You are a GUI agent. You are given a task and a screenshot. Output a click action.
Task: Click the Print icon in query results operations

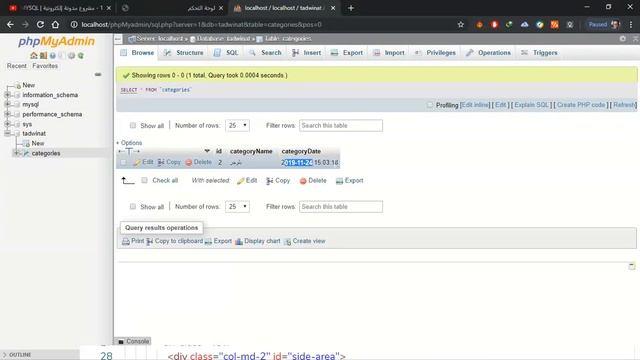pyautogui.click(x=126, y=241)
